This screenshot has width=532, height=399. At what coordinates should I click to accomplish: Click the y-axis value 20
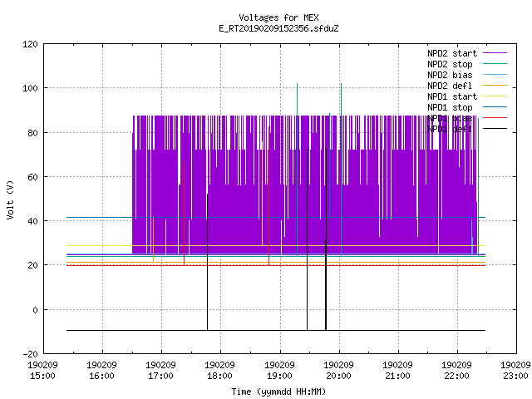(x=32, y=265)
